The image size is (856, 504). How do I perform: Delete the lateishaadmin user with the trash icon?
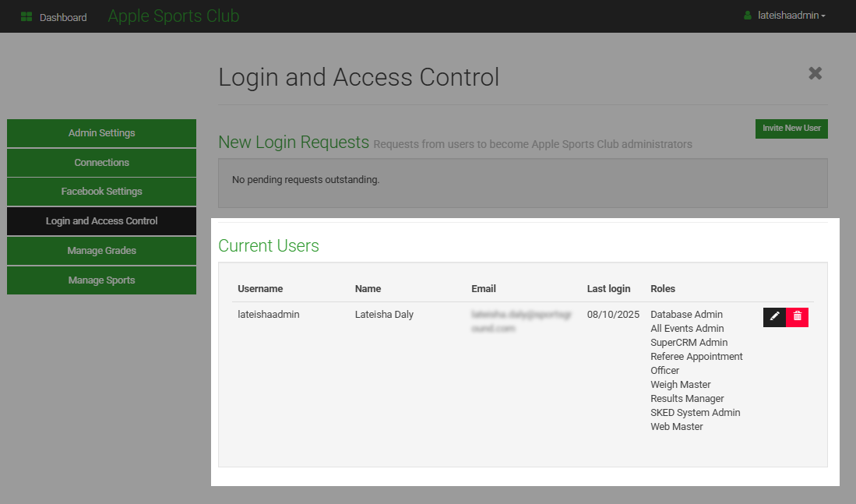pyautogui.click(x=797, y=317)
